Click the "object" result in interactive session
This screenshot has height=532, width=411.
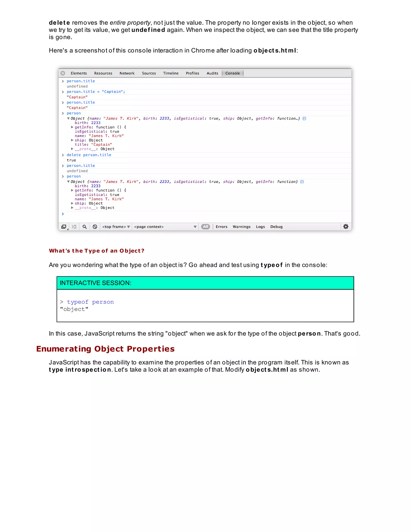click(74, 309)
